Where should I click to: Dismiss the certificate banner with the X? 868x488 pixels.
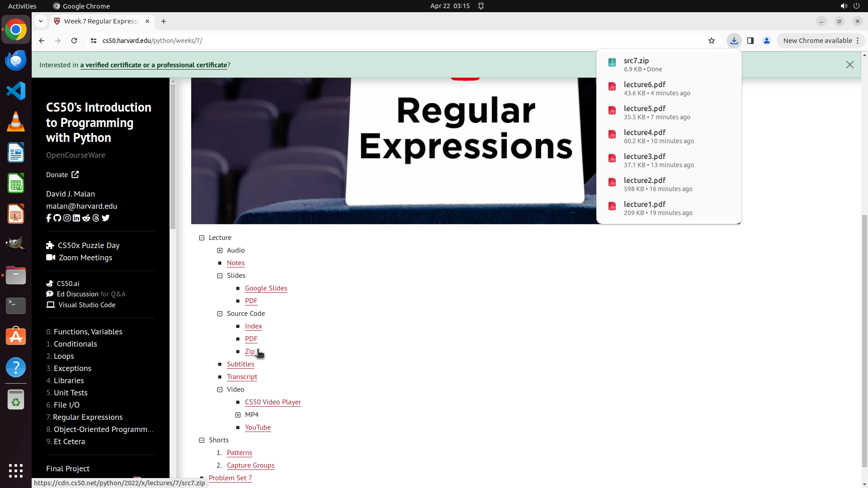pyautogui.click(x=849, y=65)
